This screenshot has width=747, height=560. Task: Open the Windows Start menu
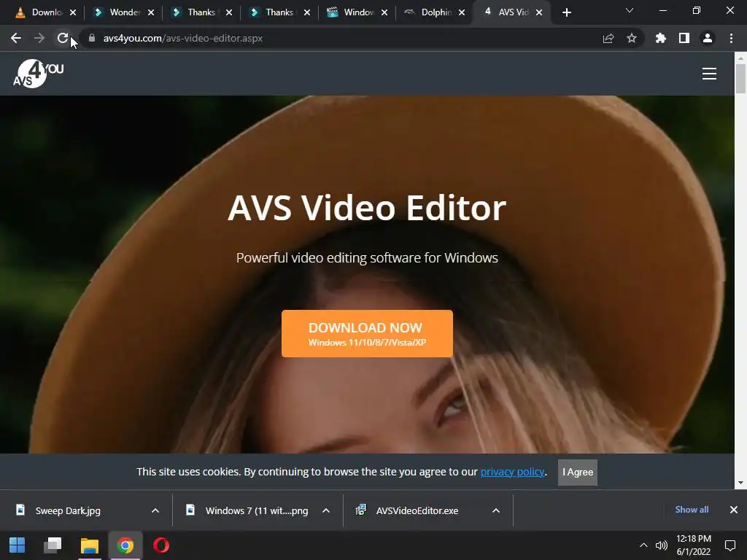(x=18, y=545)
